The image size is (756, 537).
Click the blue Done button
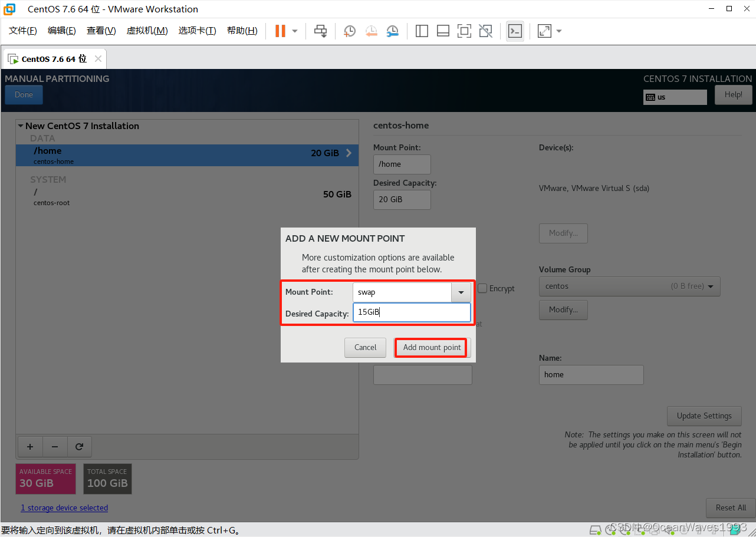tap(24, 95)
